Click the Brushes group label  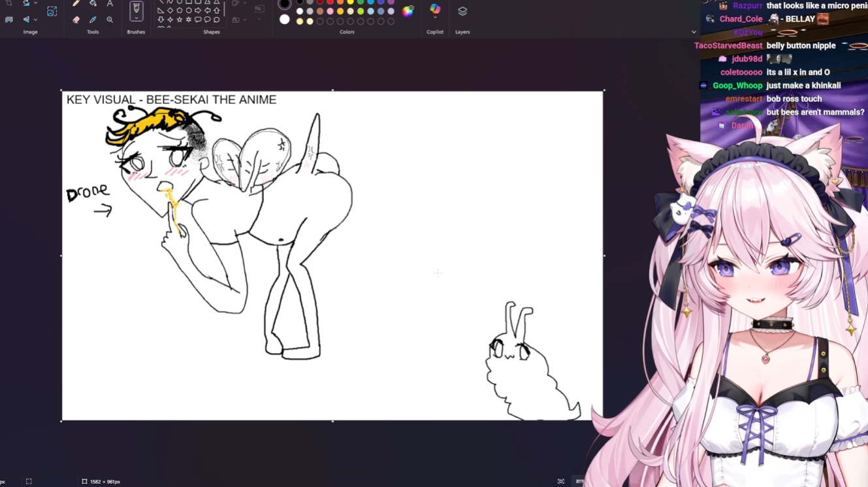136,32
